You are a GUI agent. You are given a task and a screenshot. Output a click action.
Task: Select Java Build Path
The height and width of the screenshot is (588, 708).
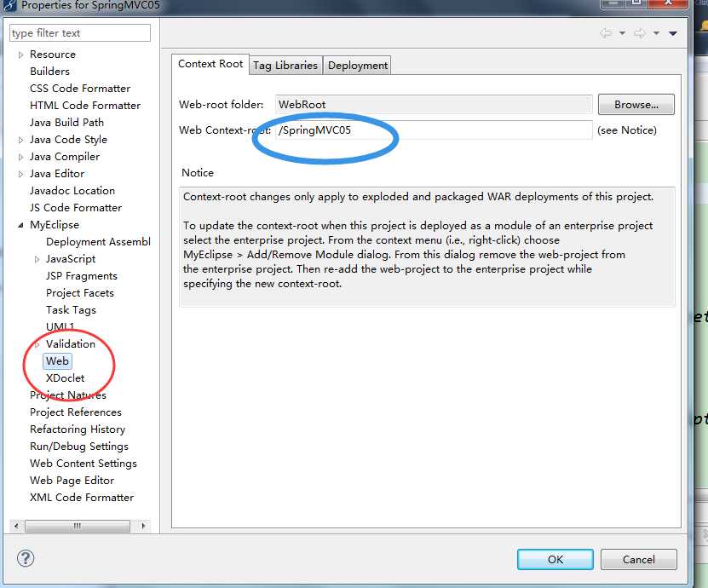click(66, 123)
